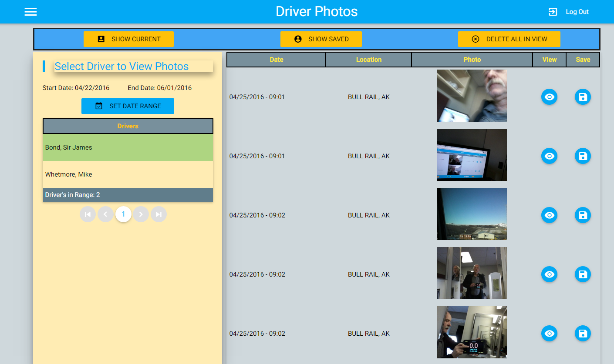The width and height of the screenshot is (614, 364).
Task: Click the Driver's in Range: 2 footer
Action: [128, 195]
